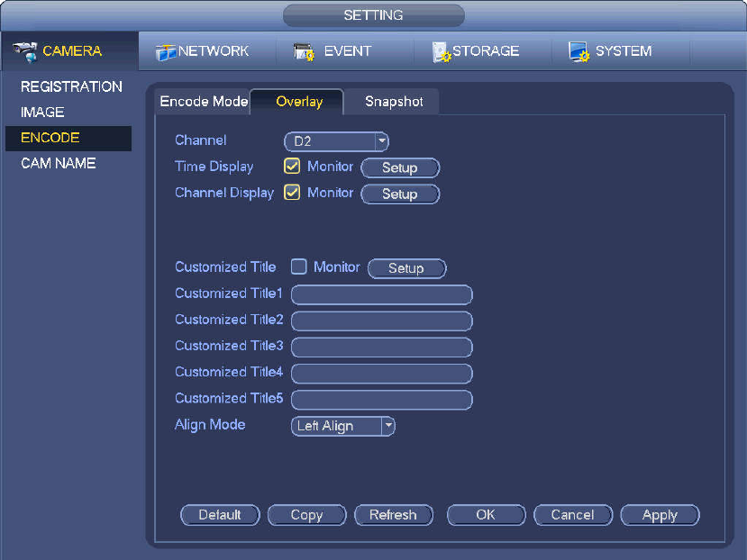747x560 pixels.
Task: Enable Customized Title Monitor checkbox
Action: [298, 266]
